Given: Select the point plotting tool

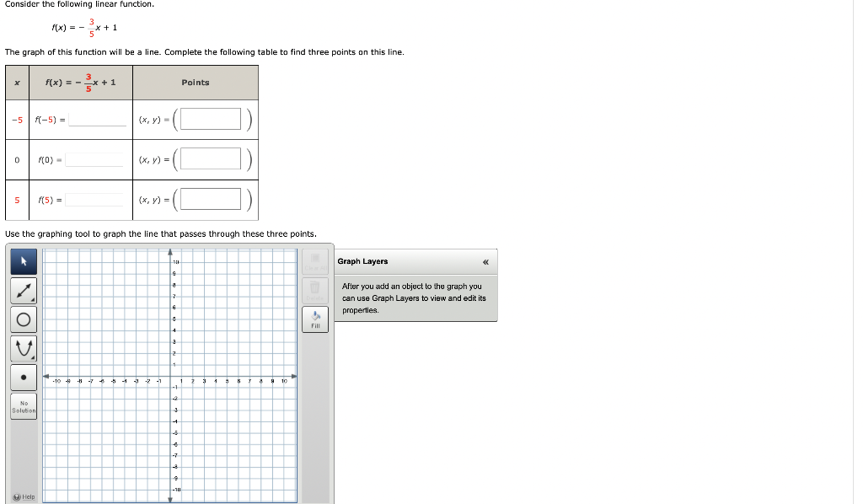Looking at the screenshot, I should click(x=23, y=377).
